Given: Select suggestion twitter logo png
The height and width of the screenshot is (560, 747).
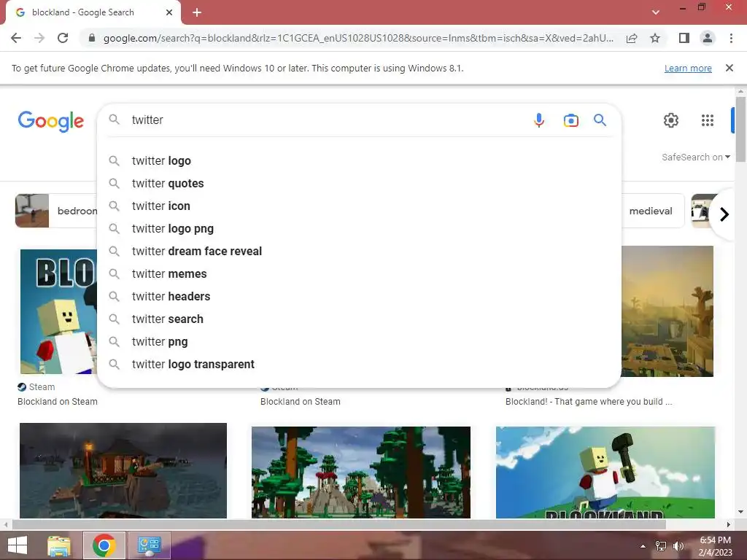Looking at the screenshot, I should (x=359, y=228).
